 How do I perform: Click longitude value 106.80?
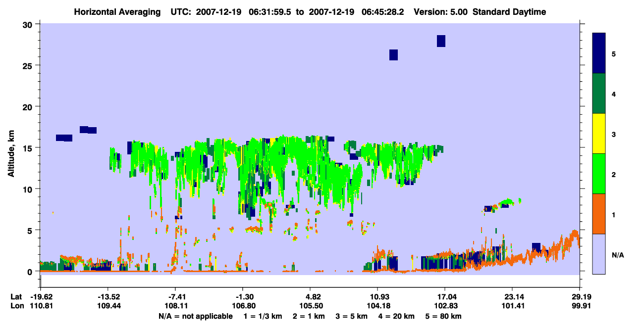pyautogui.click(x=243, y=306)
